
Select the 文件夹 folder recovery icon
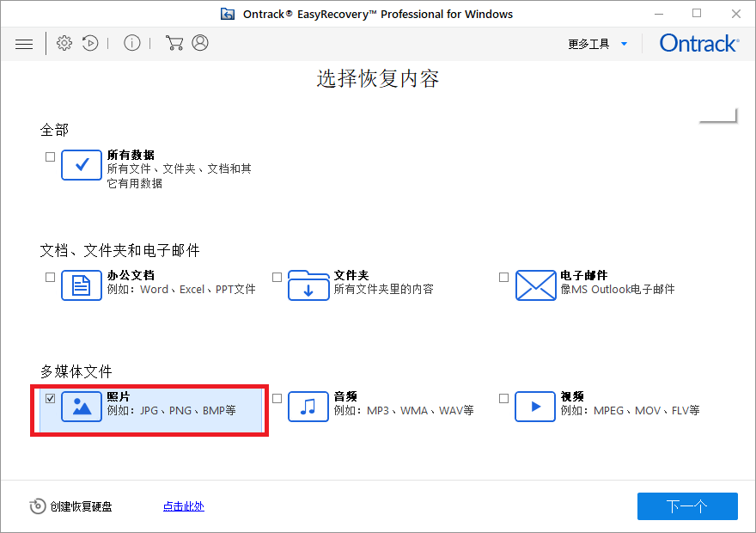(x=308, y=285)
